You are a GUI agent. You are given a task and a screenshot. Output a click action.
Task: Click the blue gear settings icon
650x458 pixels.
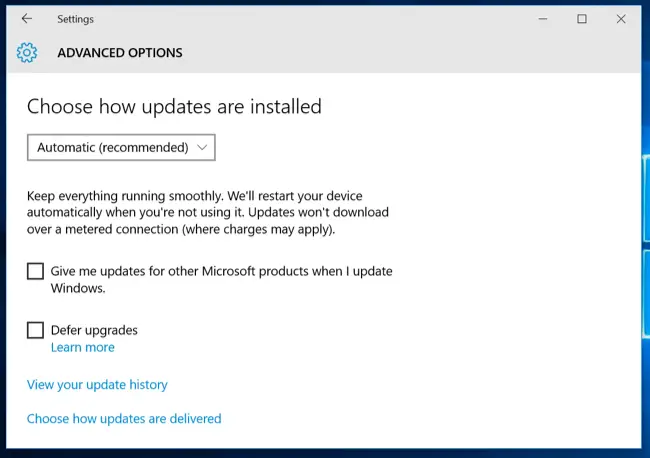click(x=27, y=53)
